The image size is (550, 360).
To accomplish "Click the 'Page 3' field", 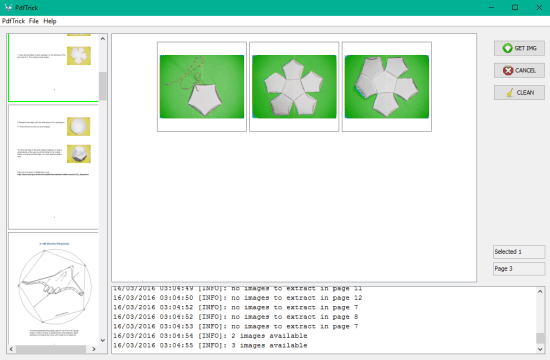I will [519, 269].
